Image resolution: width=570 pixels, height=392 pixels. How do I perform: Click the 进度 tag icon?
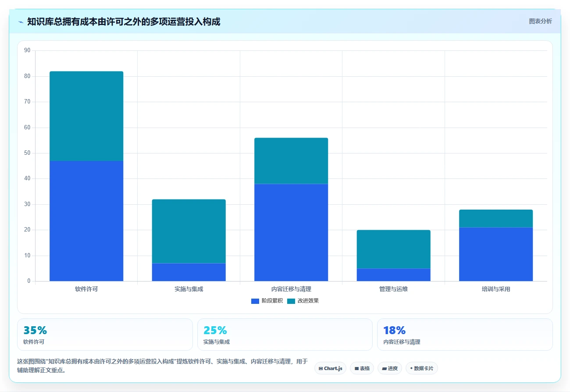click(x=384, y=369)
